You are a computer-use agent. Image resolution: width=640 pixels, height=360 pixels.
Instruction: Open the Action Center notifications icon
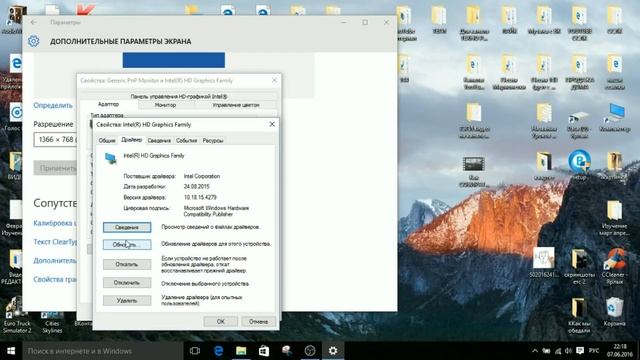(580, 351)
